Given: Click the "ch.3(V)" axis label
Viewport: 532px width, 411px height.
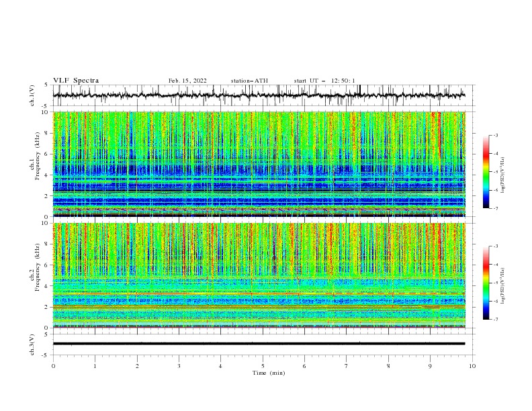Looking at the screenshot, I should 32,345.
